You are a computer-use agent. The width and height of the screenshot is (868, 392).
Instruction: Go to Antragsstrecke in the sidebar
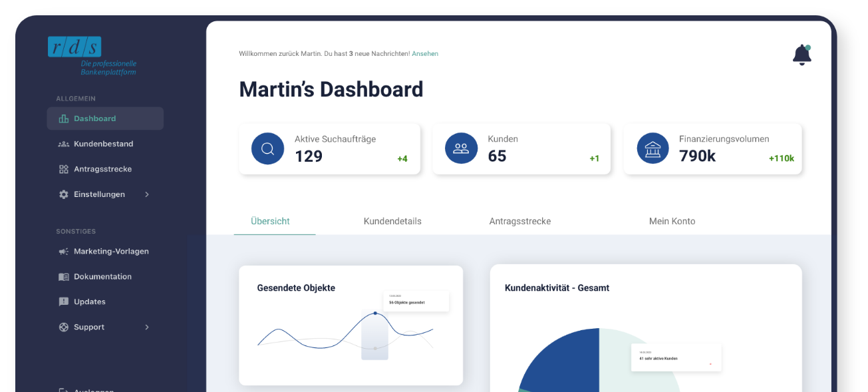pos(102,169)
